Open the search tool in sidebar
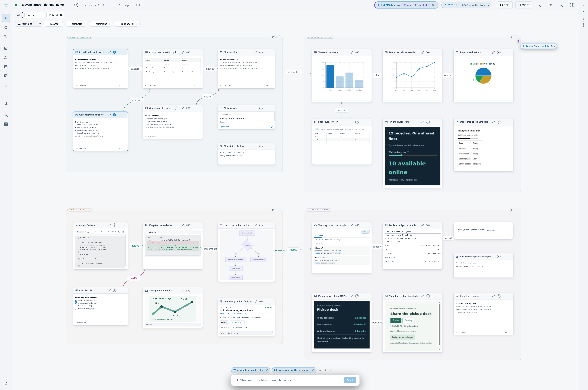Screen dimensions: 588x390 [6, 115]
